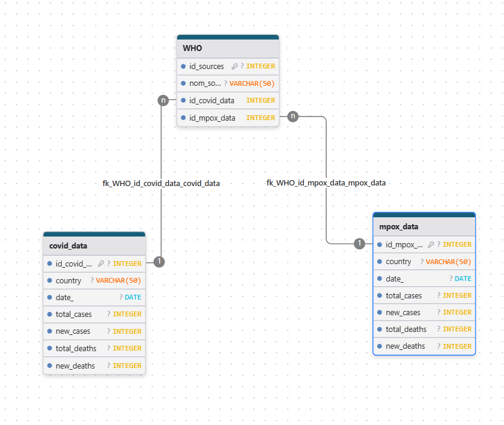Click the INTEGER type on the id_sources row
The height and width of the screenshot is (425, 504).
[261, 66]
